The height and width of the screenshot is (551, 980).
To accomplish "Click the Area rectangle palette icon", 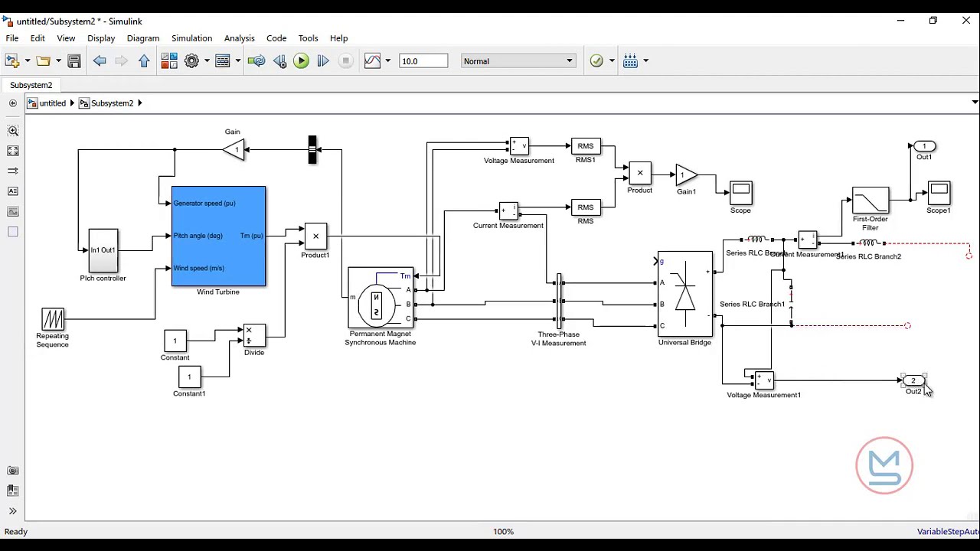I will tap(13, 231).
